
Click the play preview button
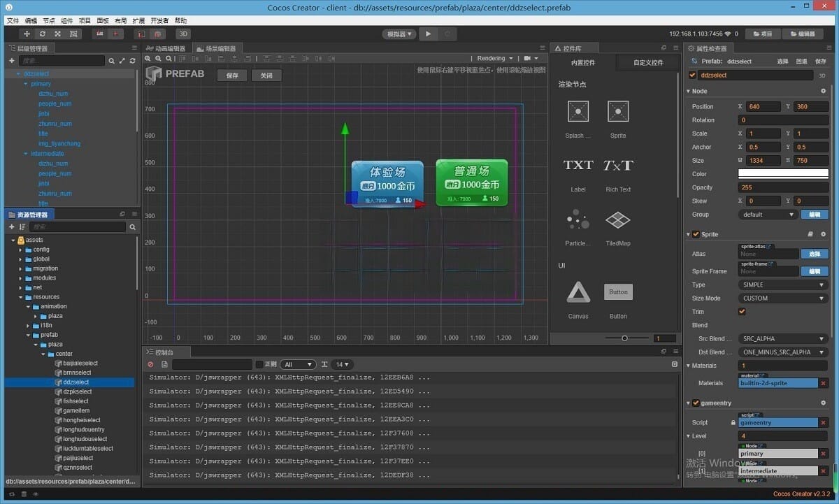click(429, 34)
